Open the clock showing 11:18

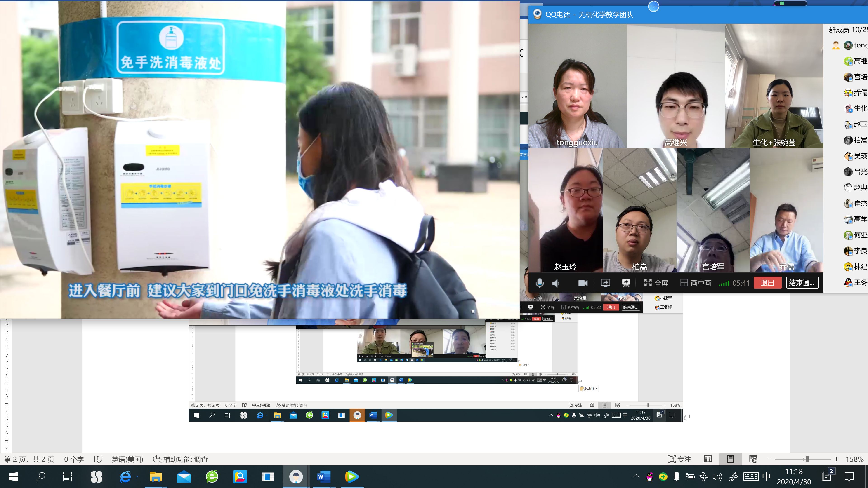pos(794,476)
